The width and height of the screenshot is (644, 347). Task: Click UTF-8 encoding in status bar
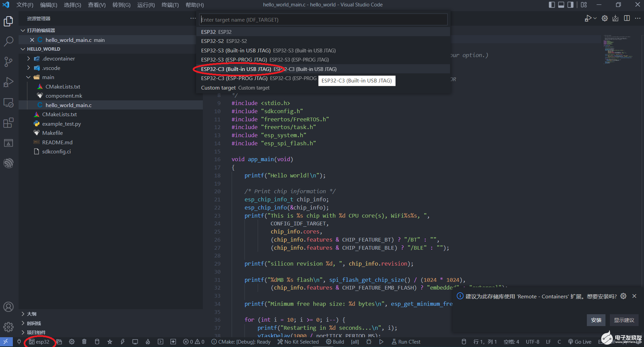pos(532,342)
